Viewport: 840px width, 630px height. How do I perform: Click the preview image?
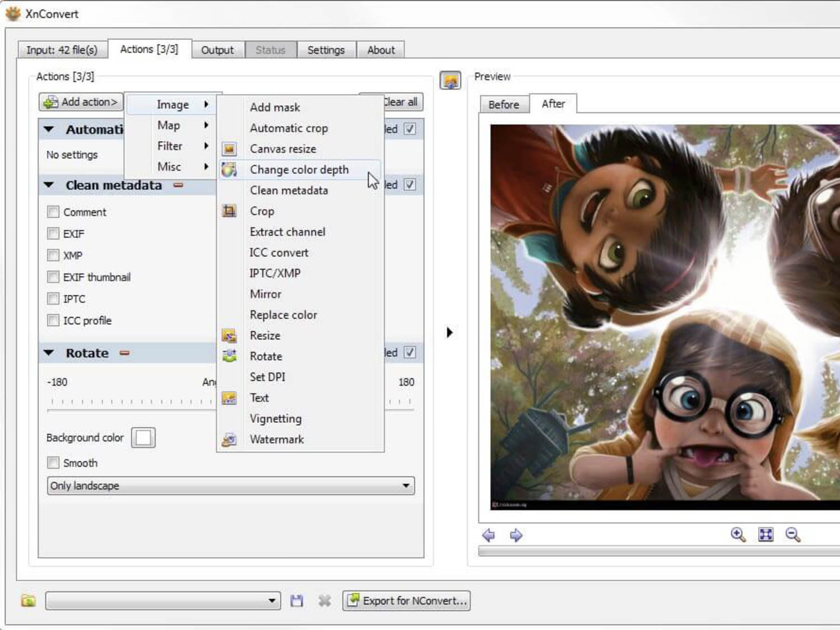point(665,317)
